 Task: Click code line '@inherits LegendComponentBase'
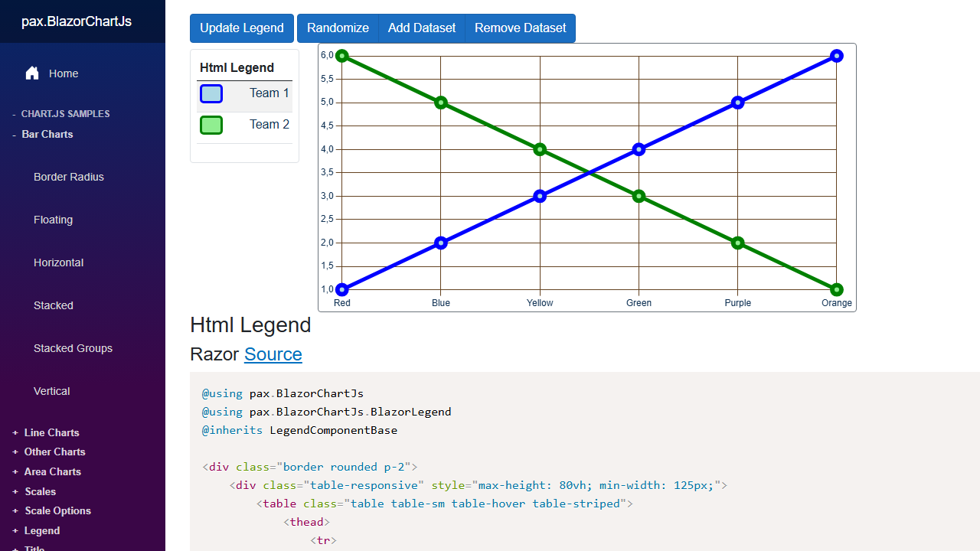point(299,430)
